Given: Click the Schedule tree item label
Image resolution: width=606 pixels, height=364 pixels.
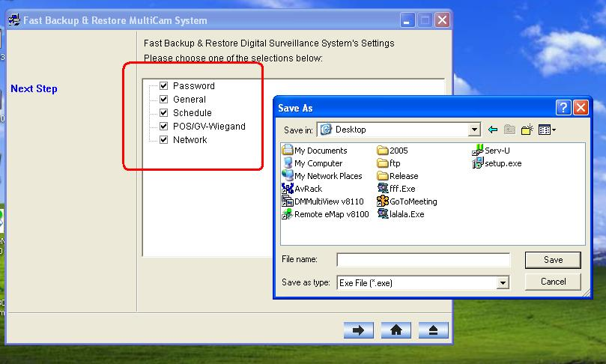Looking at the screenshot, I should 192,113.
